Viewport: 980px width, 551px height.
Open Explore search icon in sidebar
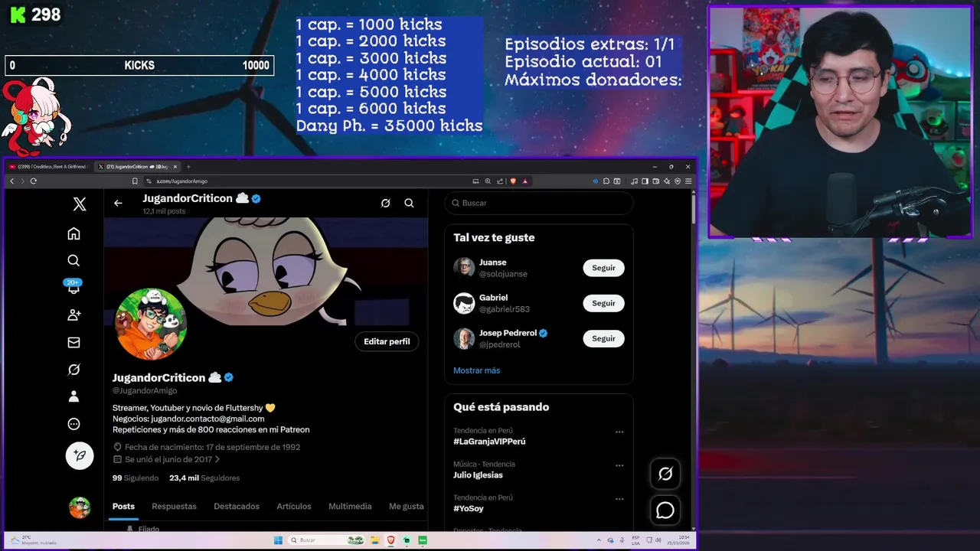coord(73,261)
